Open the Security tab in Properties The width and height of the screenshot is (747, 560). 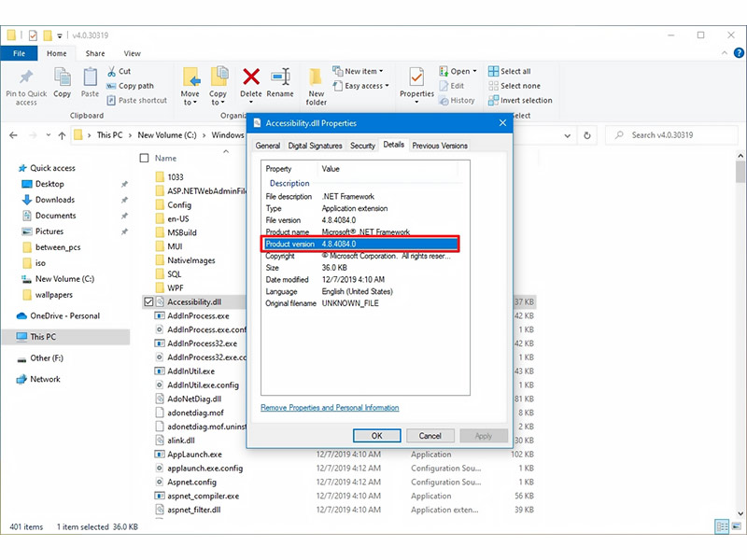(x=362, y=146)
